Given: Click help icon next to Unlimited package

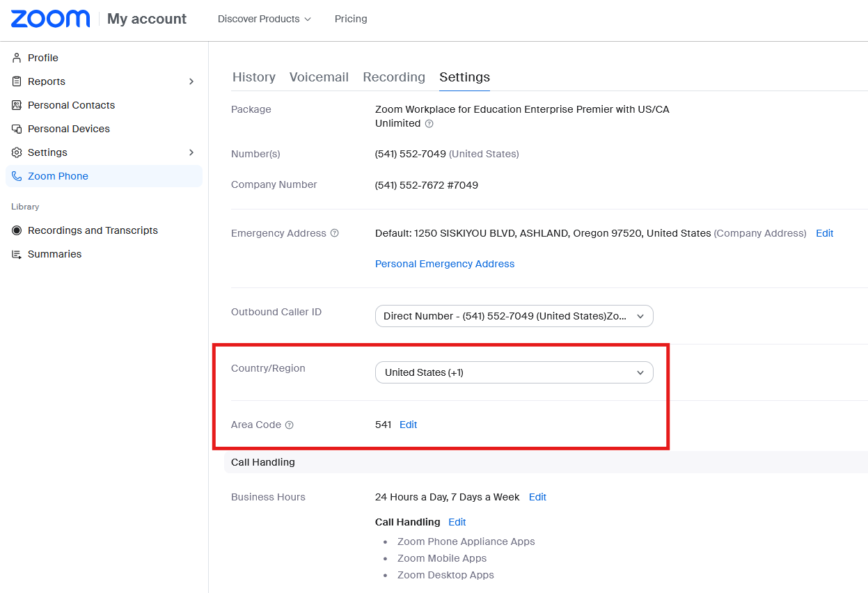Looking at the screenshot, I should tap(429, 124).
